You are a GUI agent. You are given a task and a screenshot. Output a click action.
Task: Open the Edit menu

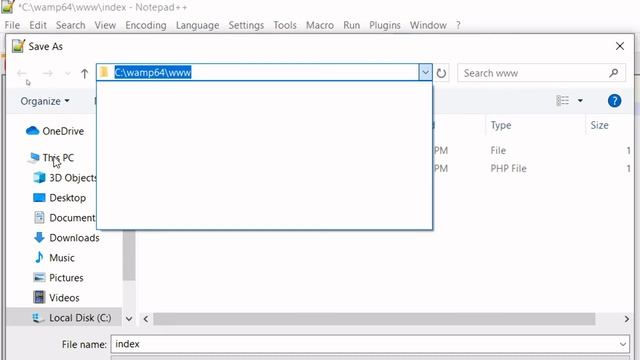(38, 25)
